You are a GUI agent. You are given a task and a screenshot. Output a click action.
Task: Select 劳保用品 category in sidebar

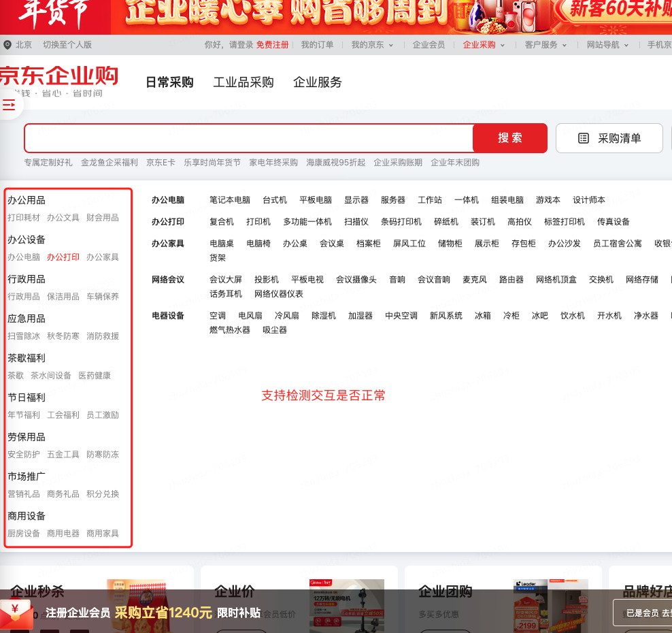[27, 437]
